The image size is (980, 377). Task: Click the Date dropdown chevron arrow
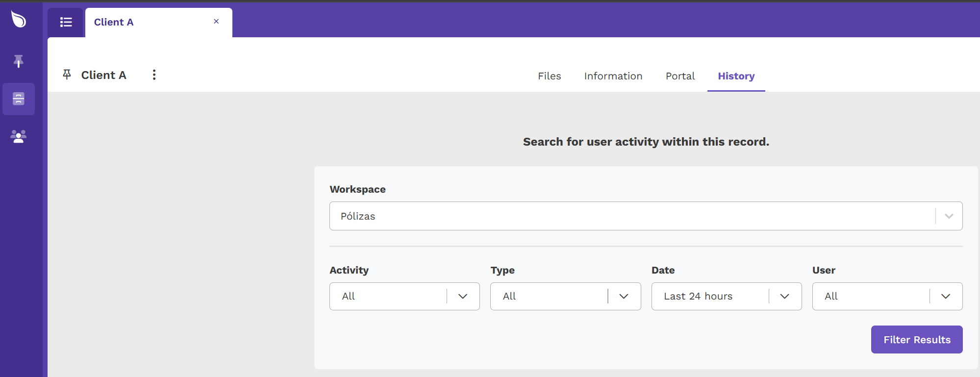click(784, 296)
